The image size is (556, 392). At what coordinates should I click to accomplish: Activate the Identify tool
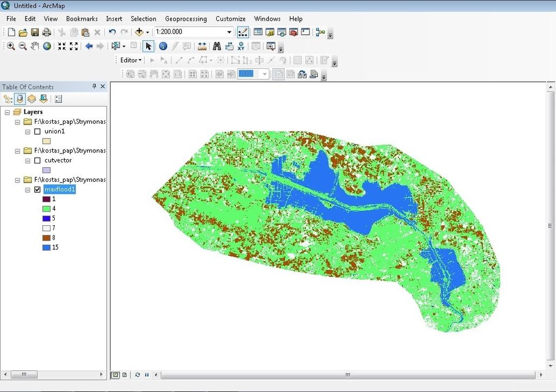click(x=163, y=46)
